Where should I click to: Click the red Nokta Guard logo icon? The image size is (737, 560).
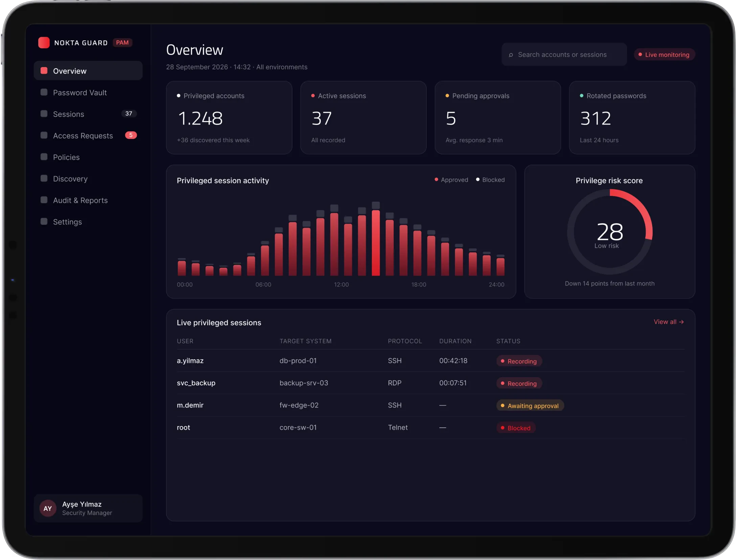[x=44, y=43]
